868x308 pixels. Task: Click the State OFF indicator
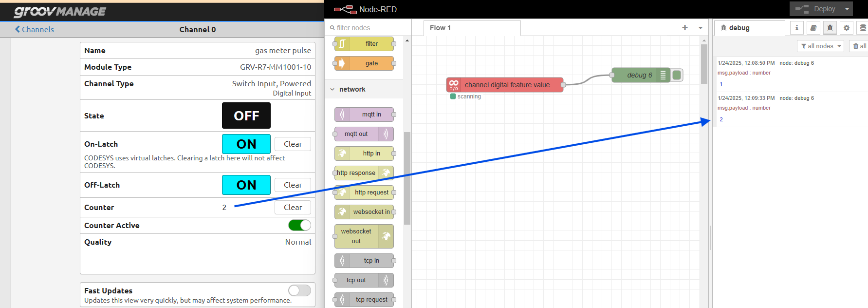[x=246, y=115]
